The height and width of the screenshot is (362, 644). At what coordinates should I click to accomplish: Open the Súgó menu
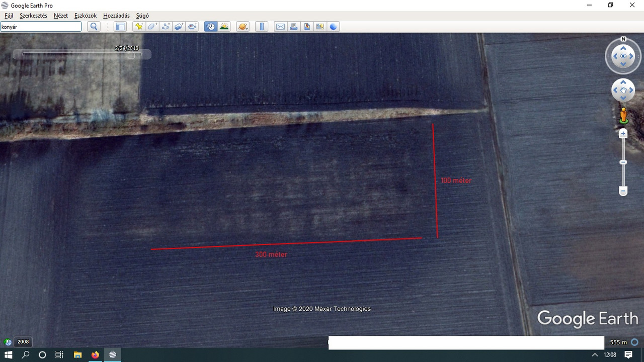[142, 16]
